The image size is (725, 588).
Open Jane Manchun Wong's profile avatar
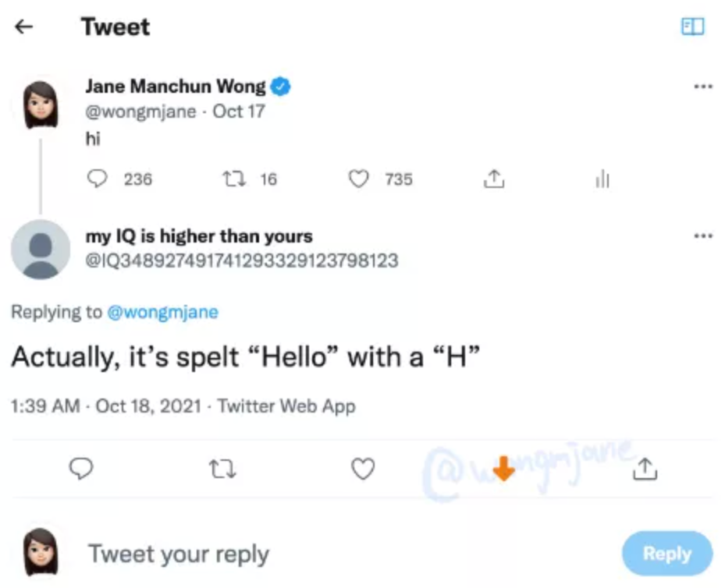point(41,104)
